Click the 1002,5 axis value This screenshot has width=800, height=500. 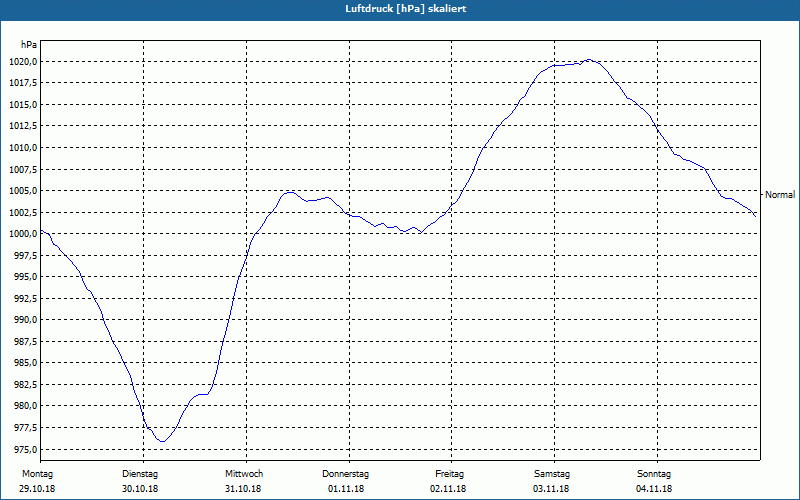pos(23,212)
